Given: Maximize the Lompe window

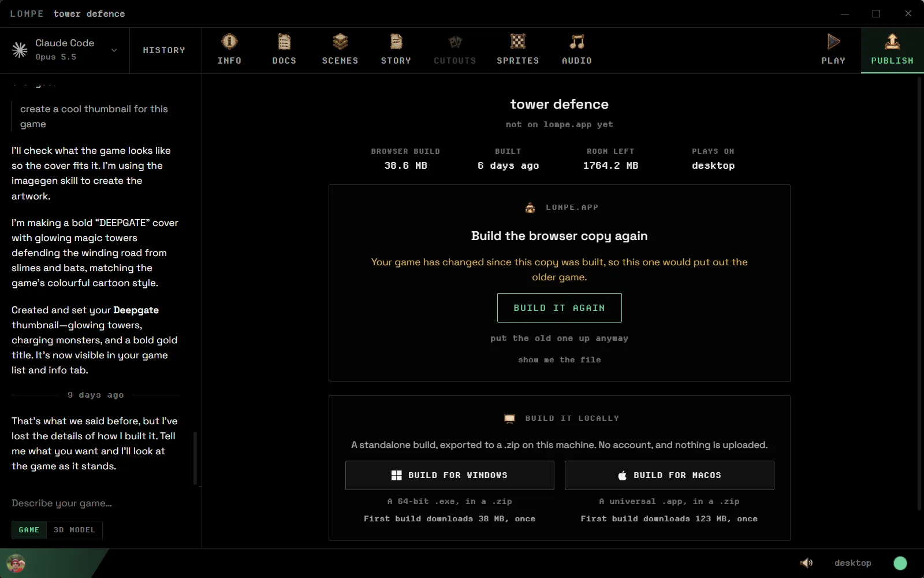Looking at the screenshot, I should coord(876,13).
